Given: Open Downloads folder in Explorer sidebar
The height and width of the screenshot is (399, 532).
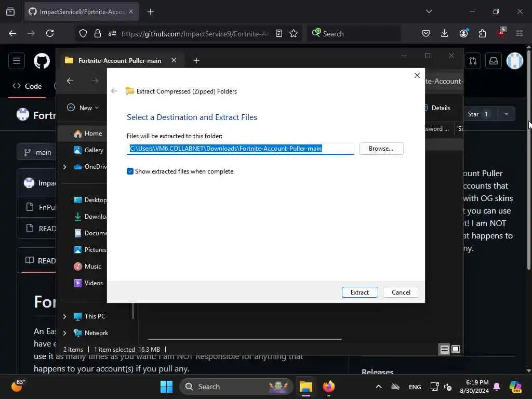Looking at the screenshot, I should (x=90, y=217).
